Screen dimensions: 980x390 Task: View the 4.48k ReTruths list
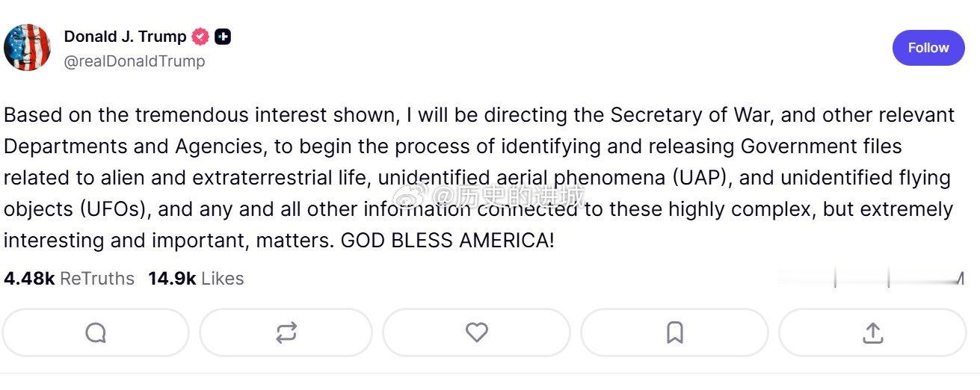69,279
